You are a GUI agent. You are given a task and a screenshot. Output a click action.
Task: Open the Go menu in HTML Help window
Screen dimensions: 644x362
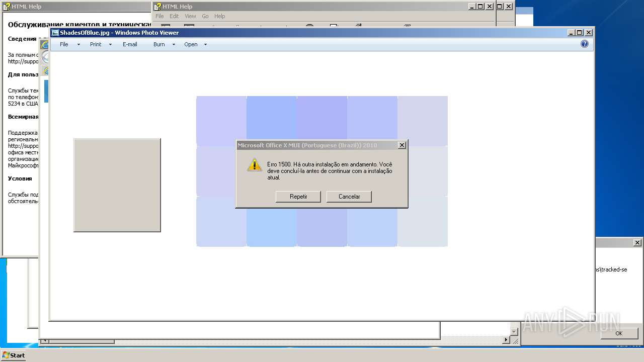tap(205, 16)
